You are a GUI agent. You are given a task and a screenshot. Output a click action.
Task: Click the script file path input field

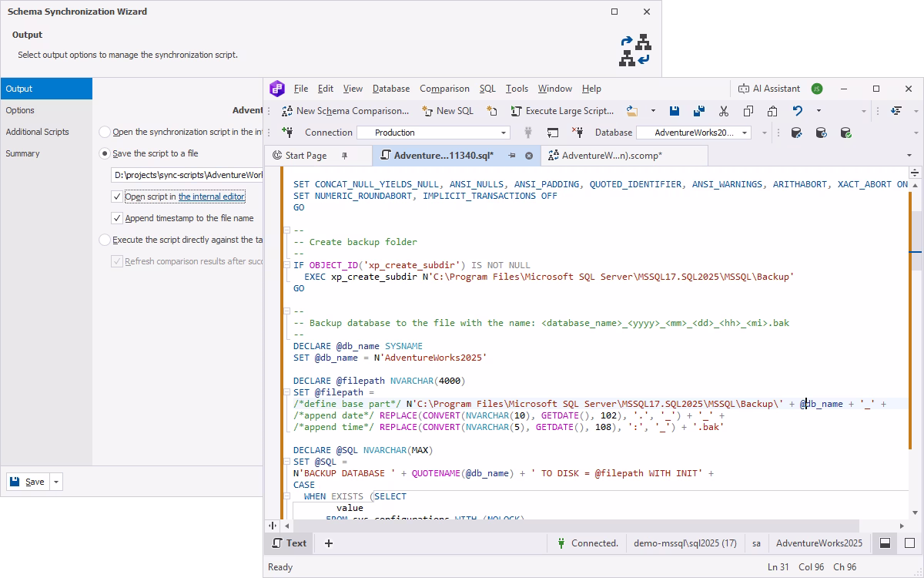click(187, 175)
